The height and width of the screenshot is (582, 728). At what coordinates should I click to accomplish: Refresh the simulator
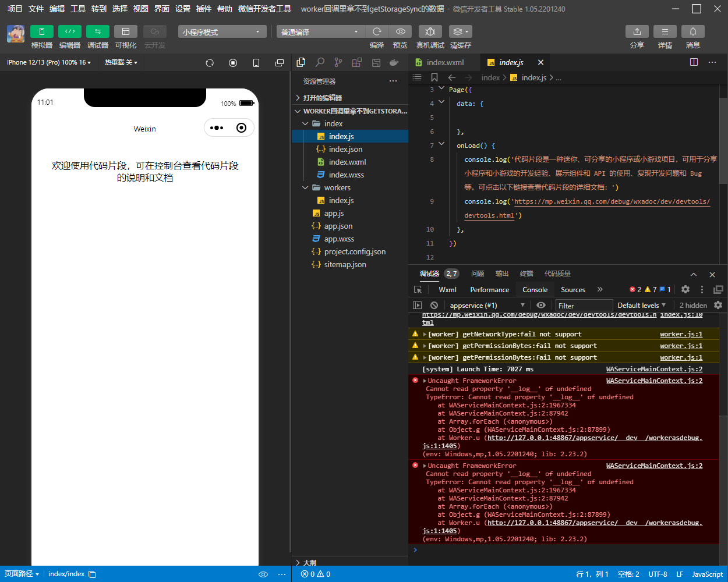[210, 63]
